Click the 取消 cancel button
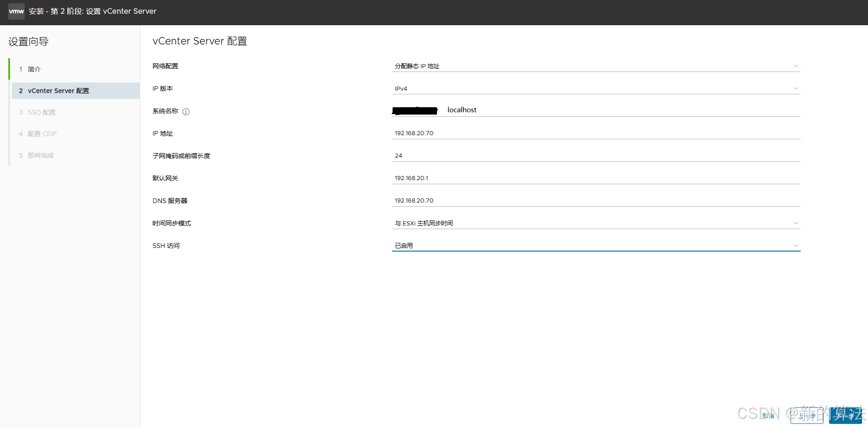Screen dimensions: 868x428 click(768, 416)
